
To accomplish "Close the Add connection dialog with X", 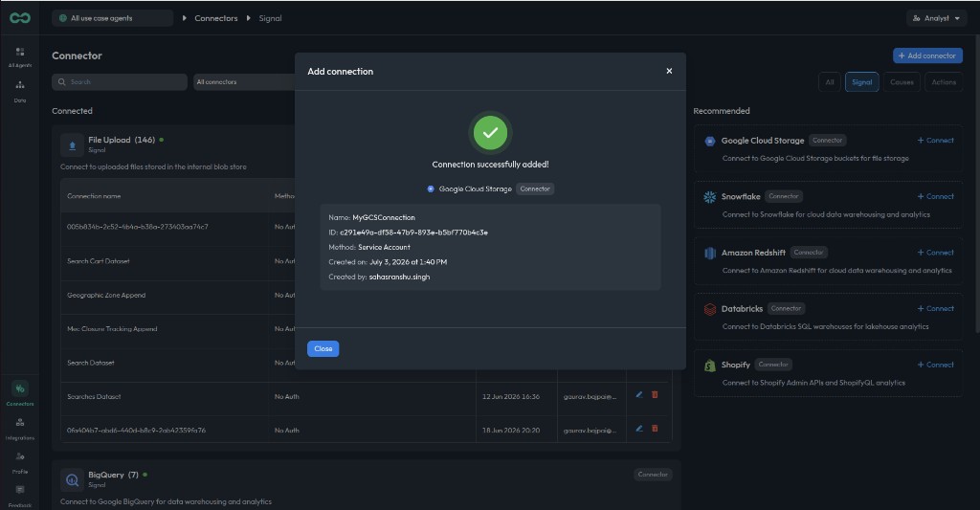I will pos(669,71).
